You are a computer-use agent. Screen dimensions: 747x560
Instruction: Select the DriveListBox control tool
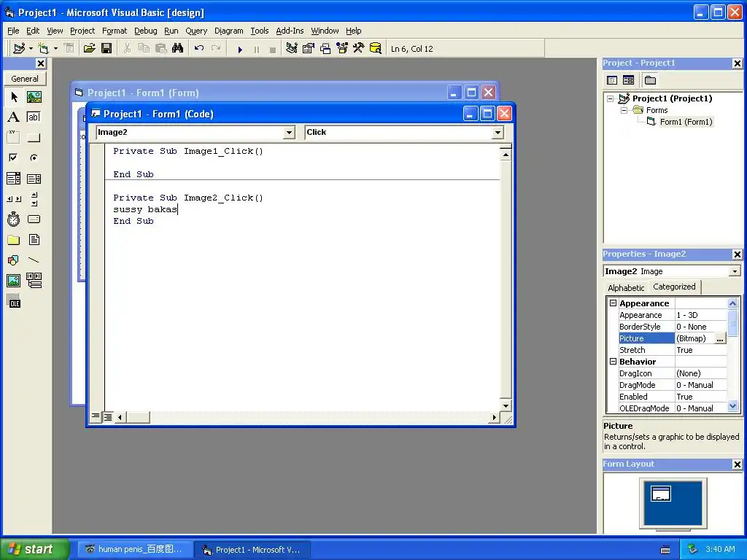34,219
